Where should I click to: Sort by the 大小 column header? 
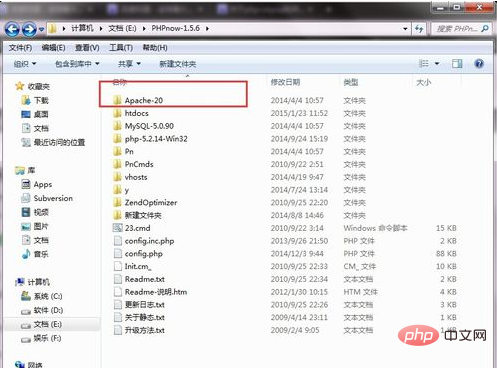pyautogui.click(x=424, y=82)
